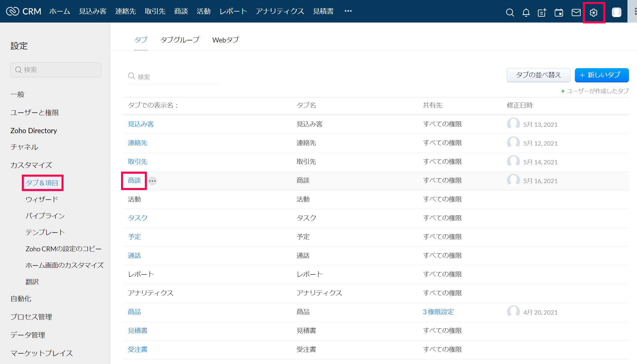The image size is (637, 364).
Task: Go to ホーム in top navigation
Action: coord(60,11)
